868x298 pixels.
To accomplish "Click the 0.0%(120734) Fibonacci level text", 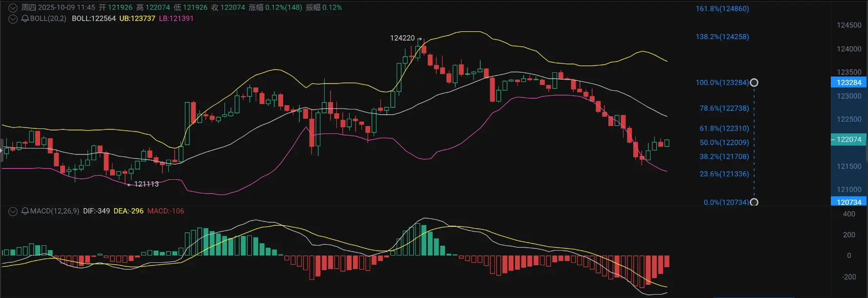I will [726, 202].
